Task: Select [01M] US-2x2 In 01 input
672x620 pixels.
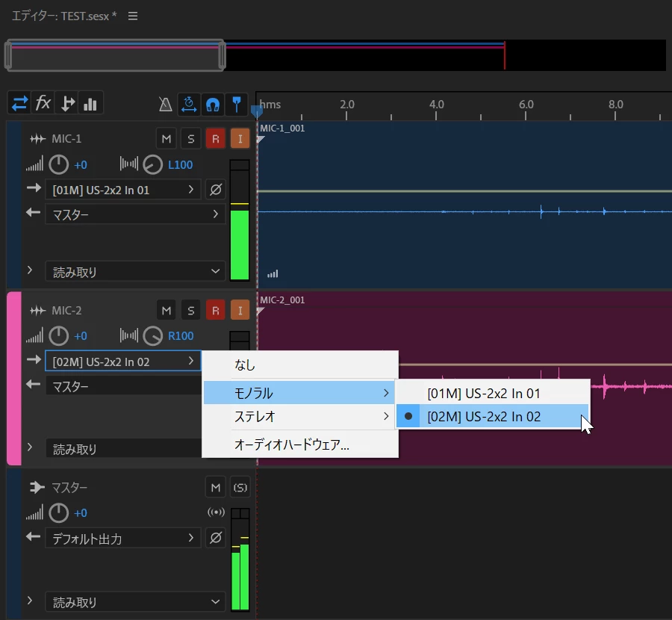Action: pos(492,393)
